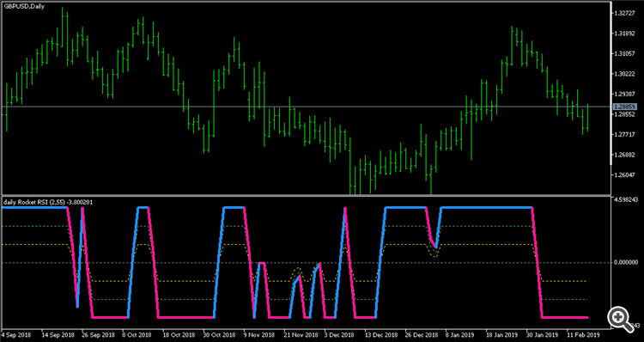Click date label 9 Nov 2018
Screen dimensions: 644x342
(x=258, y=335)
